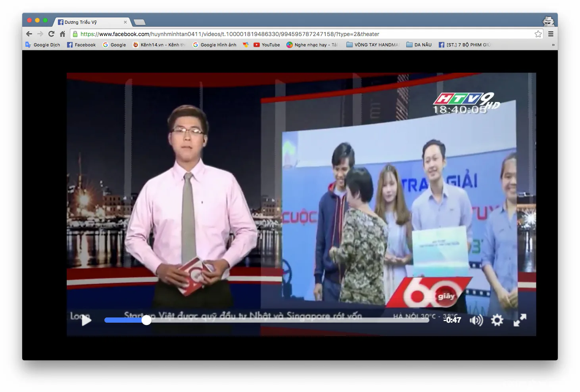The image size is (580, 392).
Task: Open the browser home page
Action: 62,34
